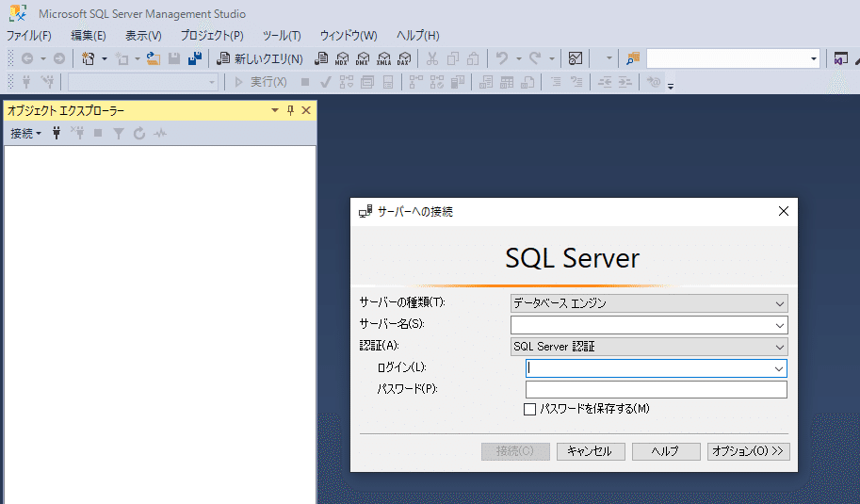Click the Navigate Backward icon
The image size is (860, 504).
[x=27, y=58]
